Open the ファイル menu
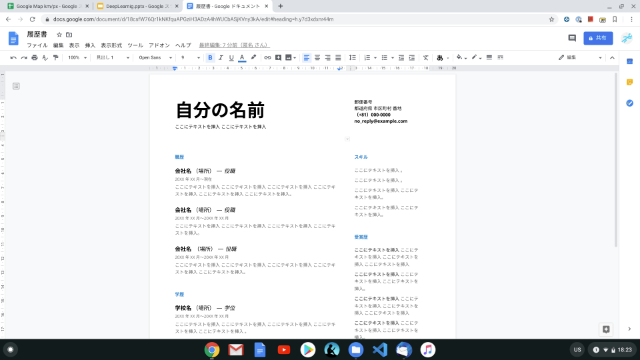The width and height of the screenshot is (640, 360). click(x=37, y=45)
